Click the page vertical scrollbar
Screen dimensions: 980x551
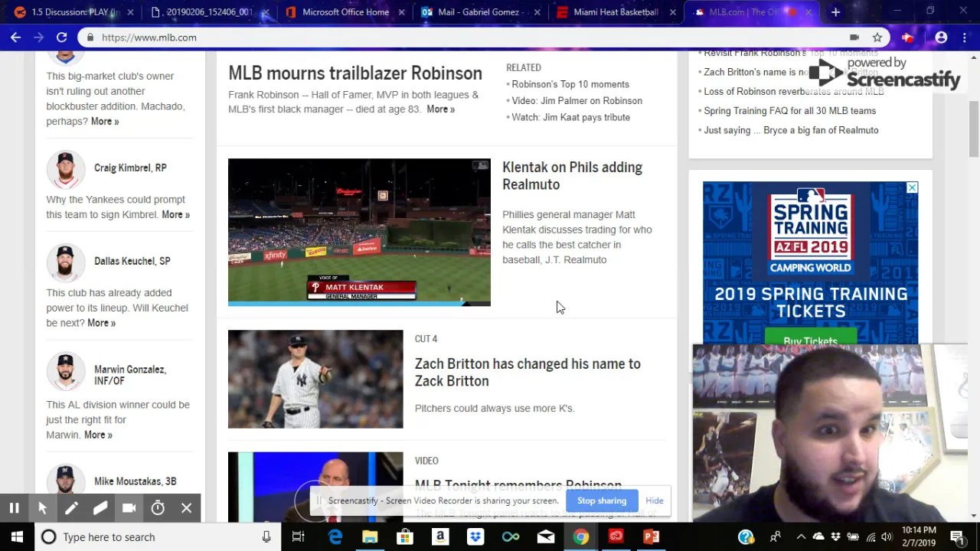974,130
